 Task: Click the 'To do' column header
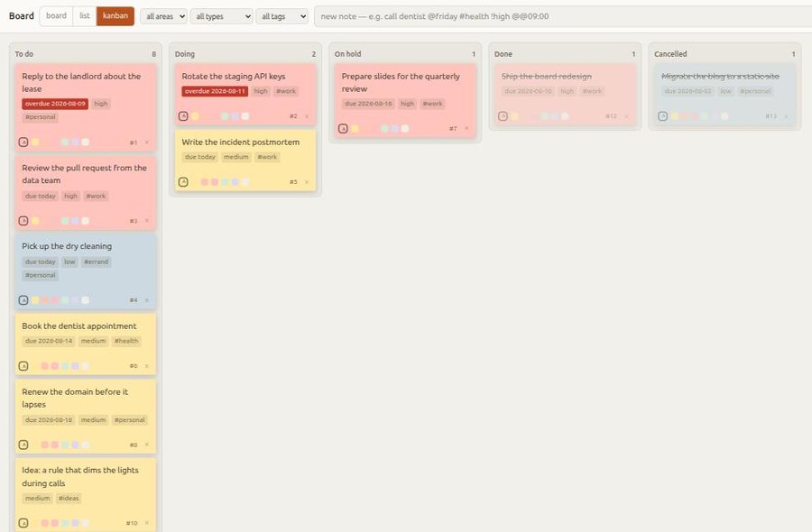coord(23,54)
